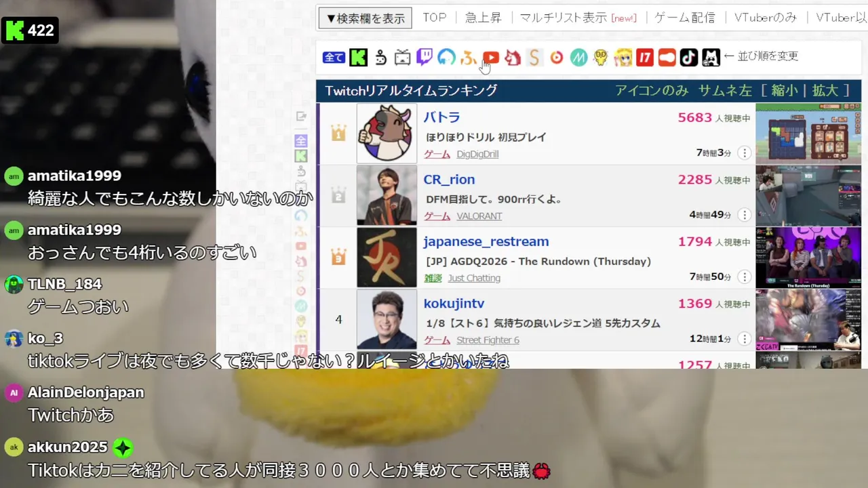
Task: Shrink list with 縮小
Action: coord(784,90)
